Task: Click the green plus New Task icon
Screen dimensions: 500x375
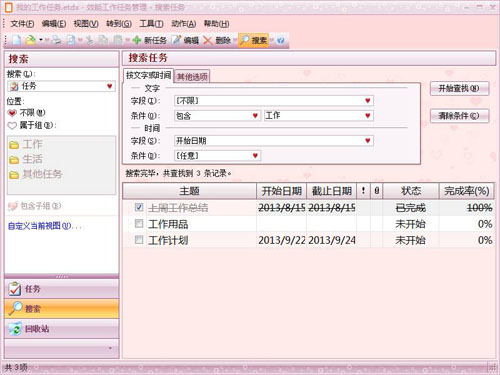Action: 137,40
